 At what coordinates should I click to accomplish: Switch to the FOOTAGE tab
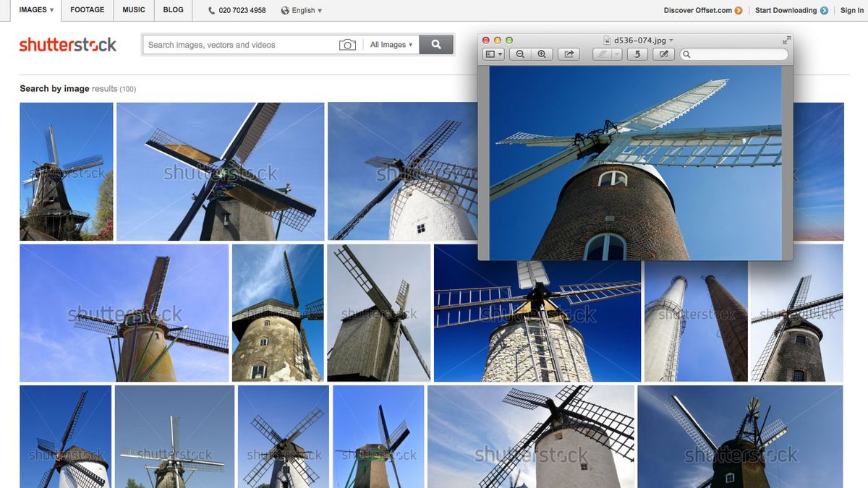coord(87,10)
